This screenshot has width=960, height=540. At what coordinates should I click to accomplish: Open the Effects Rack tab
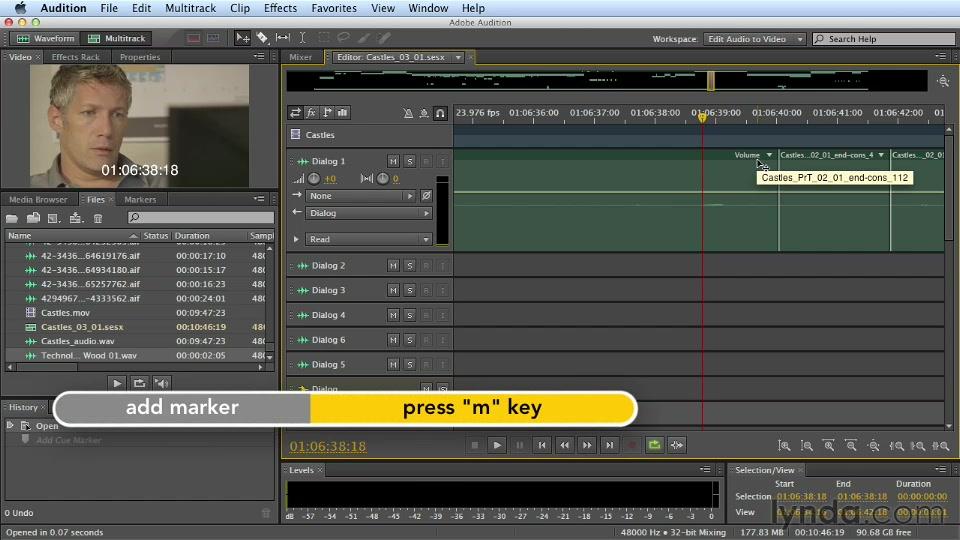click(75, 57)
